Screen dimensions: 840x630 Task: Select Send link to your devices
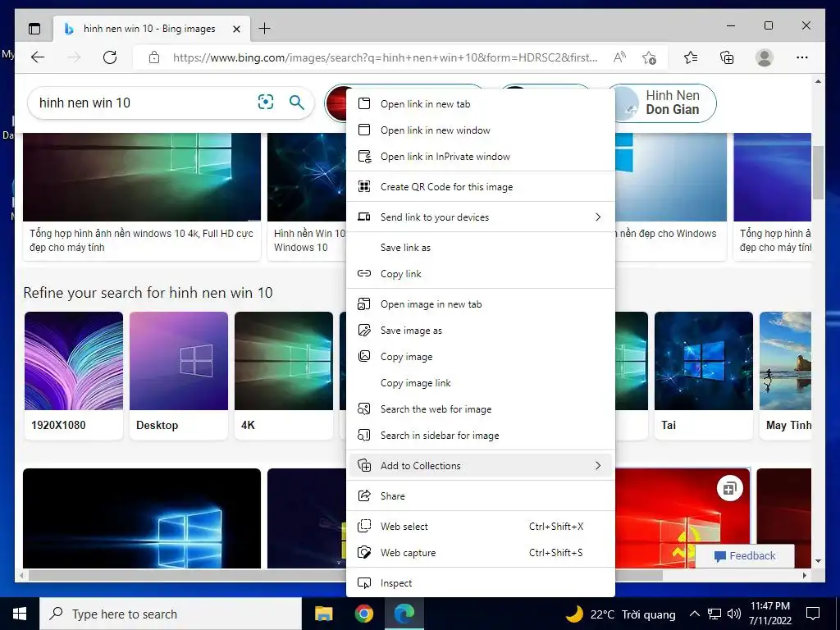point(481,217)
